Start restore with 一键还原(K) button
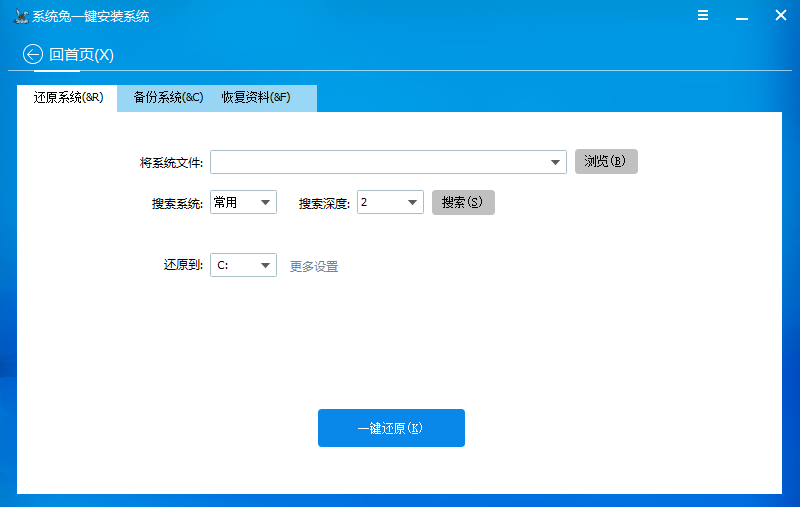The height and width of the screenshot is (507, 800). tap(391, 428)
